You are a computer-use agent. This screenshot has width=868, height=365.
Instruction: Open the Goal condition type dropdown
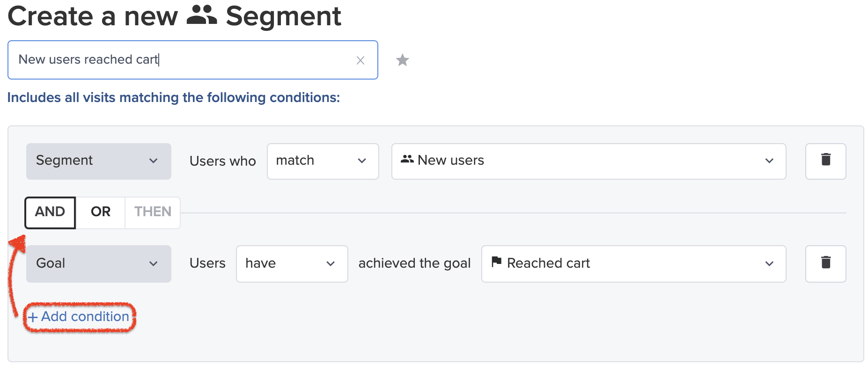click(99, 263)
